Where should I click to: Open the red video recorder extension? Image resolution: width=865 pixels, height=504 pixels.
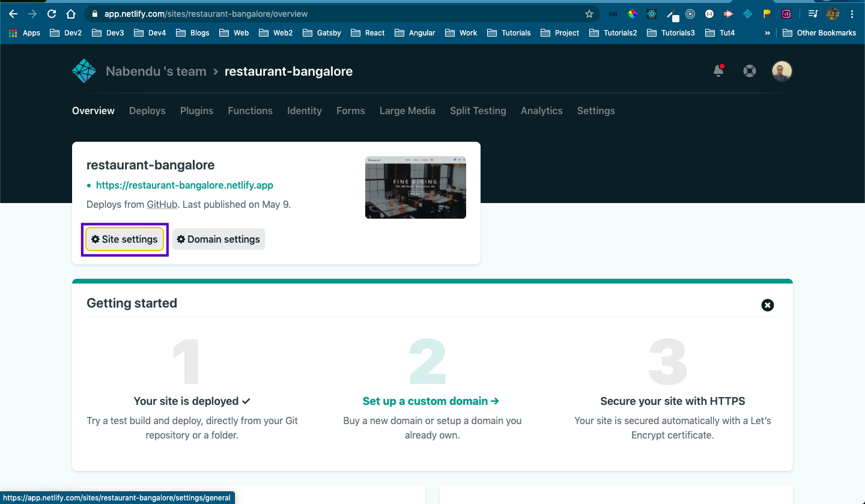pyautogui.click(x=728, y=14)
